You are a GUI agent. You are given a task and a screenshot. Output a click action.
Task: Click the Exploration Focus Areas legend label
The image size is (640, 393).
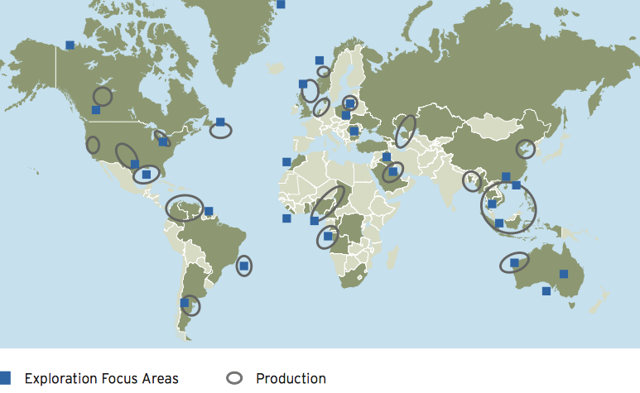click(x=102, y=378)
